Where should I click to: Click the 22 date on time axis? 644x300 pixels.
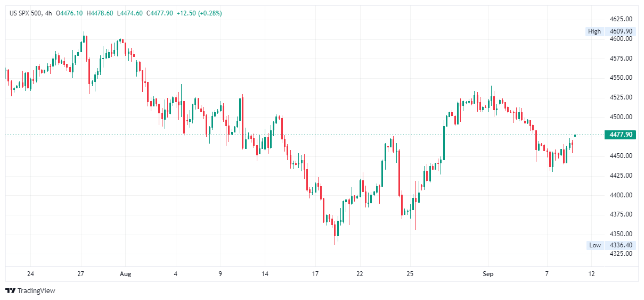(x=360, y=274)
